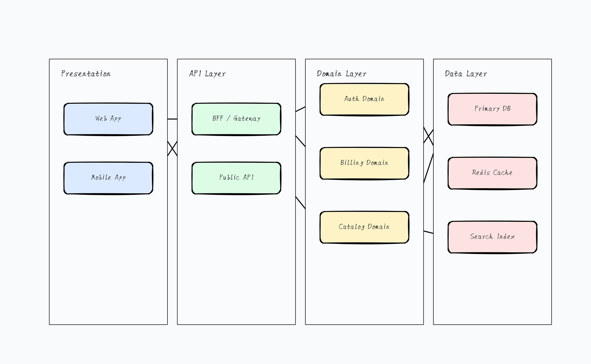Click the BFF / Gateway box
The image size is (591, 364).
236,119
